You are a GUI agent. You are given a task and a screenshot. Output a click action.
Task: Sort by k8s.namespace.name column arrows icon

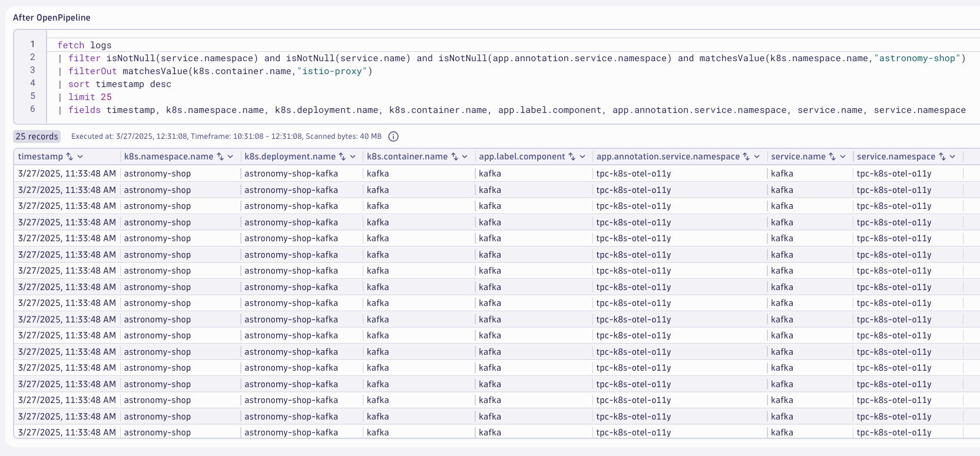(x=220, y=157)
